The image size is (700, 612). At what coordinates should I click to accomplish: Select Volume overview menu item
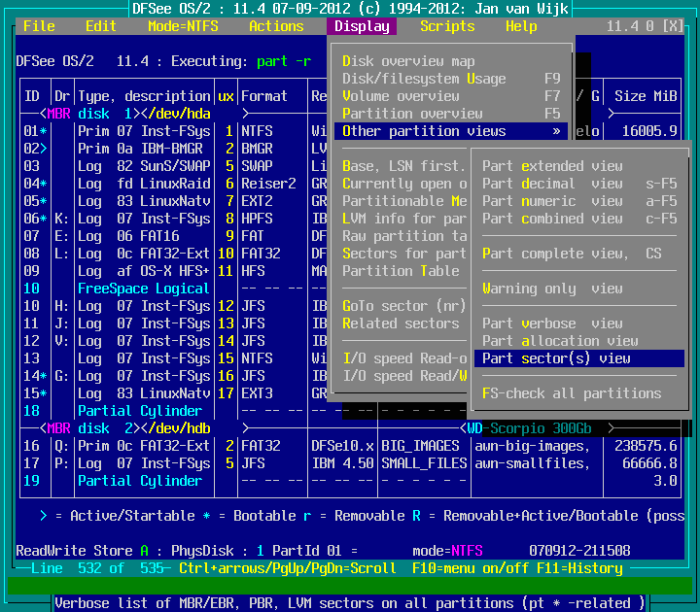[401, 96]
